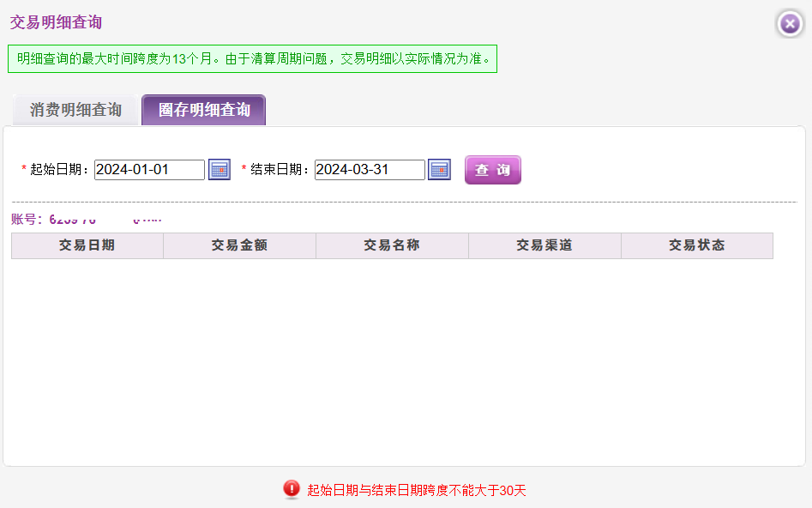The image size is (812, 508).
Task: Switch to the 消费明细查询 tab
Action: pyautogui.click(x=75, y=110)
